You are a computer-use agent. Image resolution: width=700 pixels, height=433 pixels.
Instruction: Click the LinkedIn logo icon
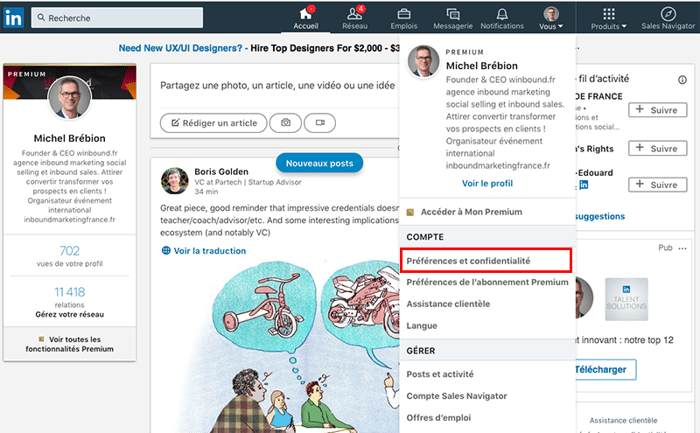[x=13, y=18]
